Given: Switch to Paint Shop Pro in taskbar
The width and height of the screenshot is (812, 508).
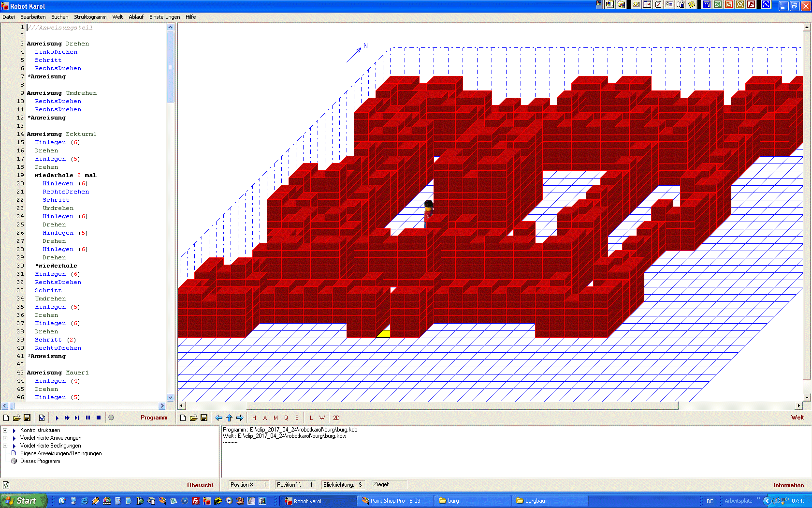Looking at the screenshot, I should tap(395, 501).
